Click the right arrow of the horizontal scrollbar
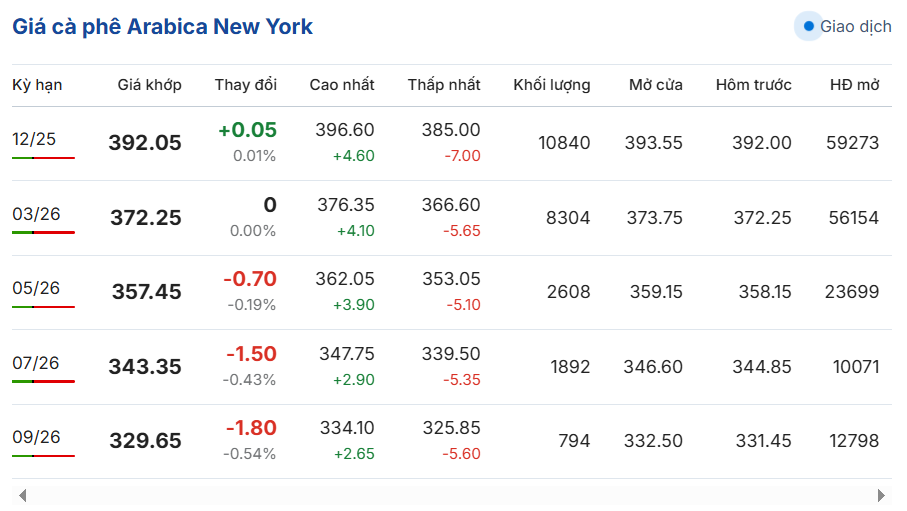The width and height of the screenshot is (907, 511). point(881,495)
